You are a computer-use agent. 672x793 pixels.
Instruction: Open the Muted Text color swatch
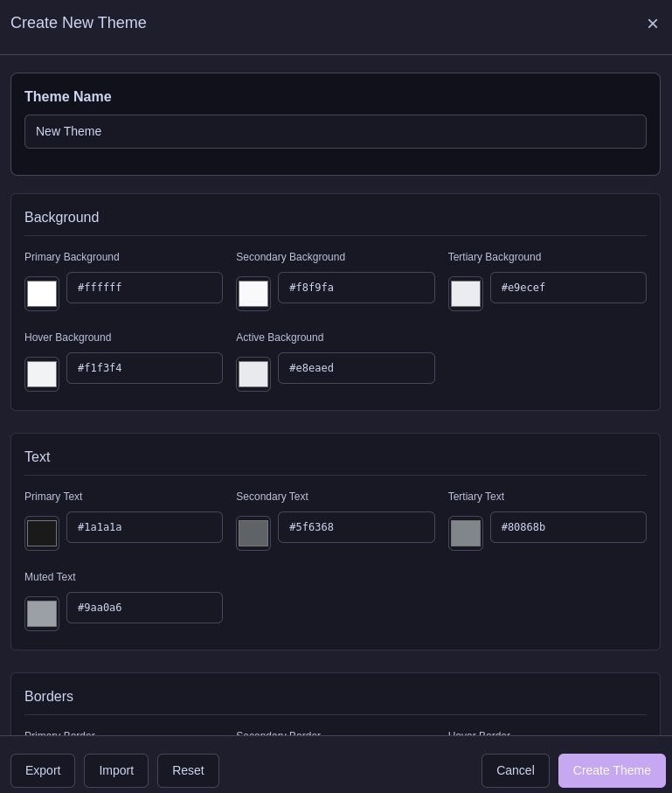pyautogui.click(x=42, y=614)
